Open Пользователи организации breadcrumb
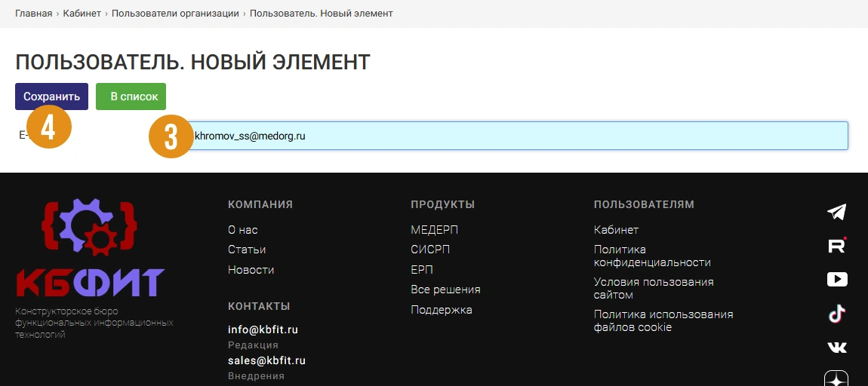 [175, 14]
